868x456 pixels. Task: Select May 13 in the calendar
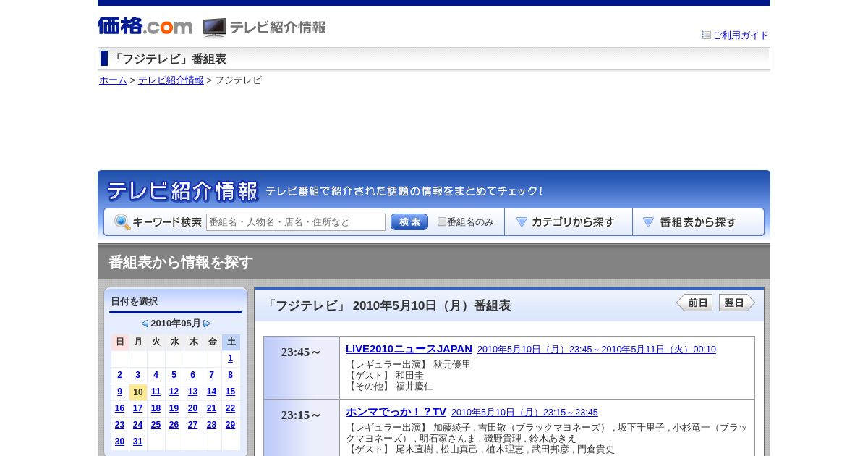coord(192,392)
